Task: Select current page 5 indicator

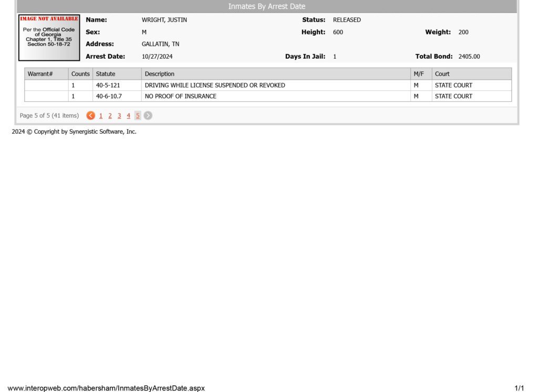Action: click(138, 116)
